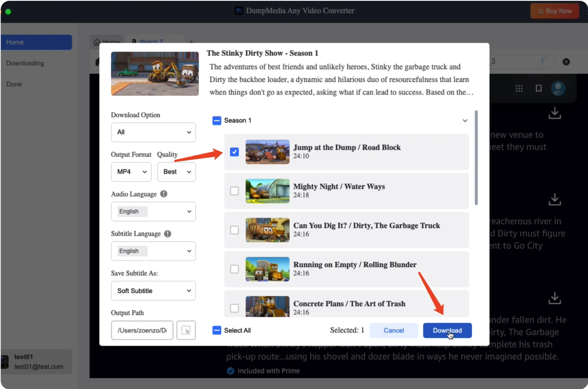Click the Can You Dig It? episode thumbnail
The width and height of the screenshot is (588, 389).
(x=268, y=230)
